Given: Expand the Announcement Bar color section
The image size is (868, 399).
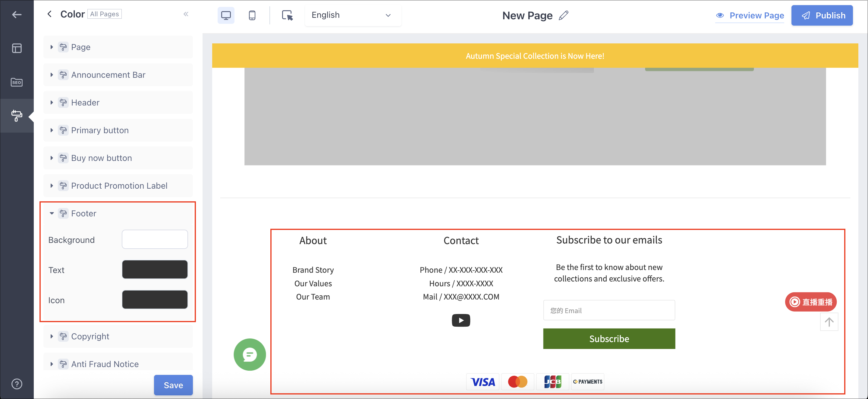Looking at the screenshot, I should coord(118,75).
